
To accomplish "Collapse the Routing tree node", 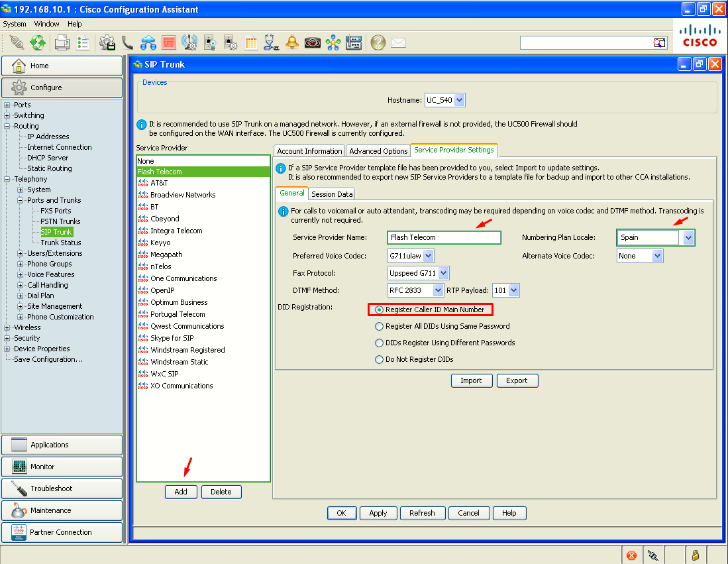I will click(7, 126).
